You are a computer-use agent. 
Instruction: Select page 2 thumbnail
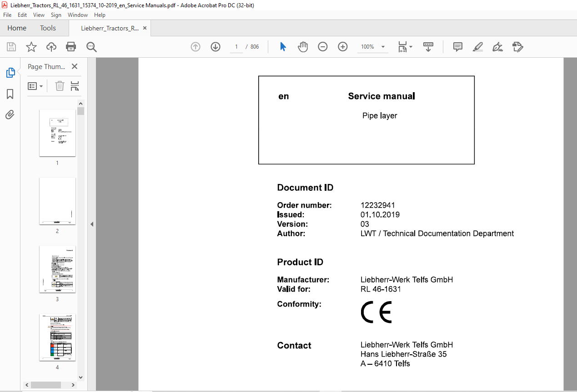(57, 201)
